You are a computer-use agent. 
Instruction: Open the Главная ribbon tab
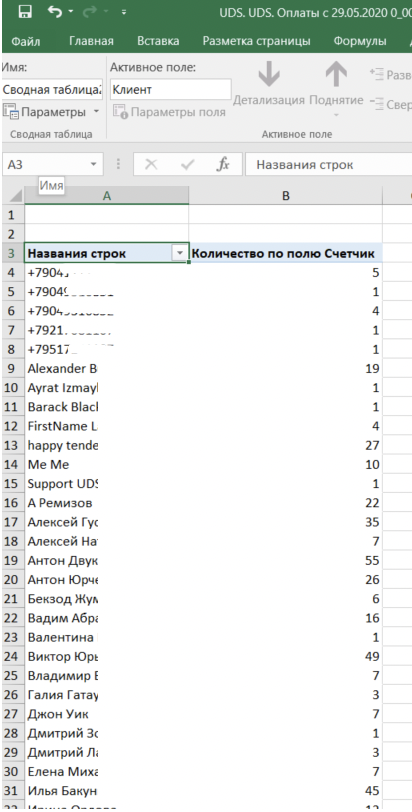tap(91, 41)
